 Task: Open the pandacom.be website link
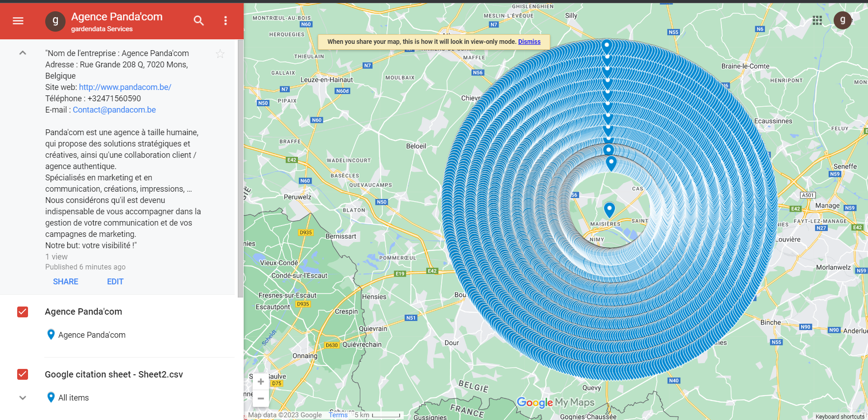click(x=125, y=87)
